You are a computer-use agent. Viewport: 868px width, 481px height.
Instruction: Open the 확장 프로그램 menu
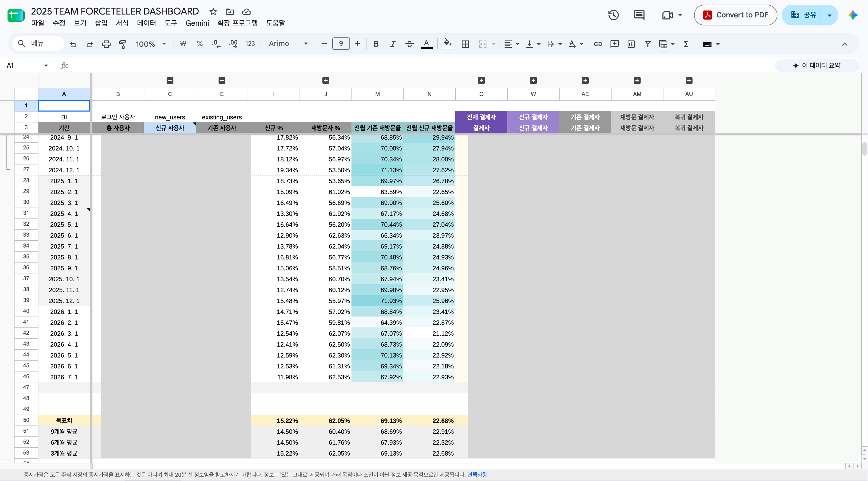(x=238, y=23)
